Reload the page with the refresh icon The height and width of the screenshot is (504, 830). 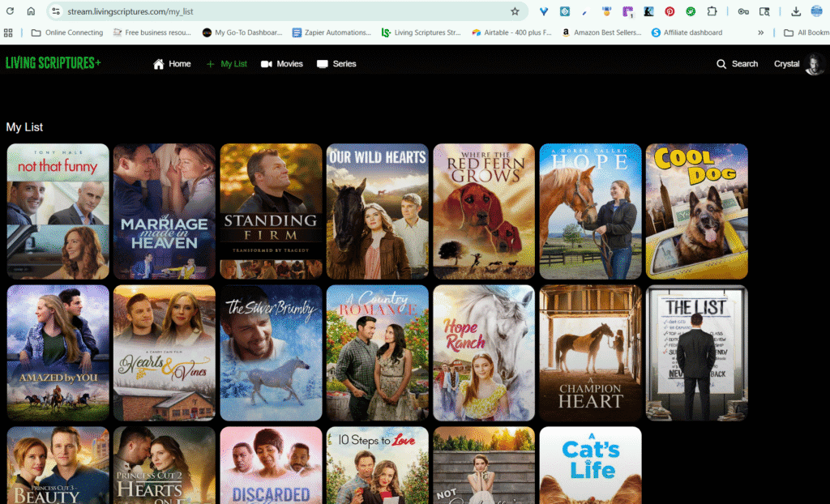(x=10, y=11)
